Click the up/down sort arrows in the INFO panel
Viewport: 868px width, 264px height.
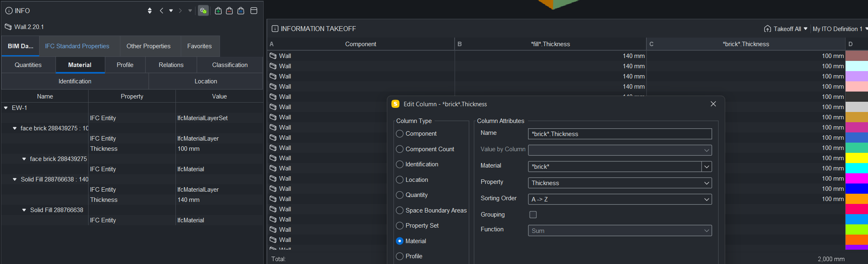pos(150,11)
